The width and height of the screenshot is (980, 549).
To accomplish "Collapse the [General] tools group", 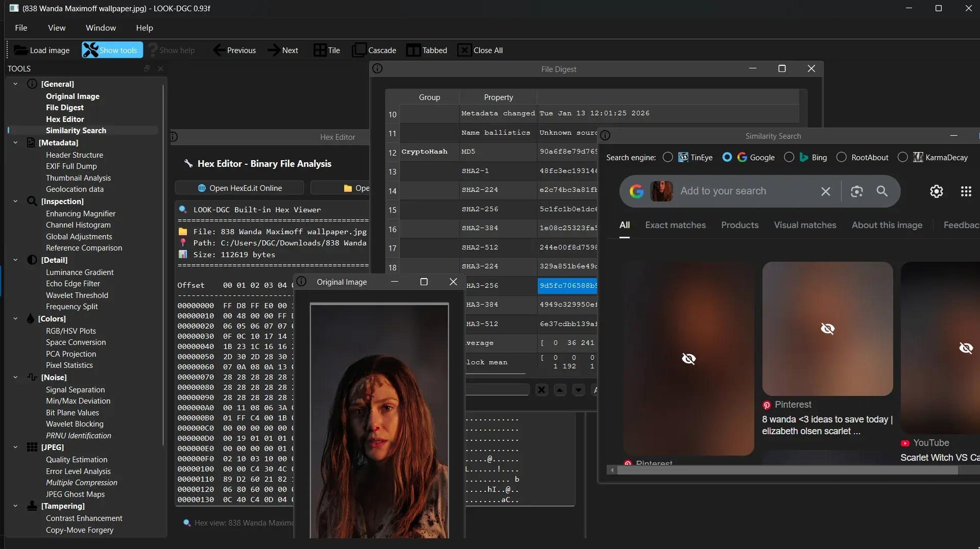I will pyautogui.click(x=15, y=84).
